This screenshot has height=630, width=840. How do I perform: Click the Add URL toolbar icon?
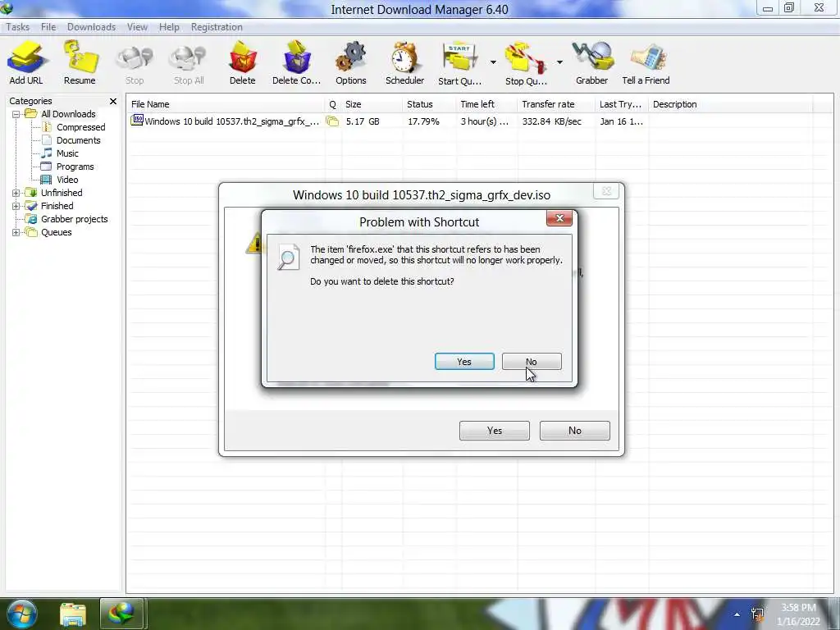(25, 63)
